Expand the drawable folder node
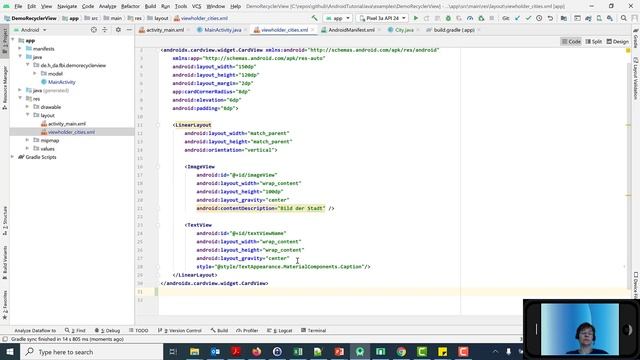The height and width of the screenshot is (360, 640). tap(27, 107)
